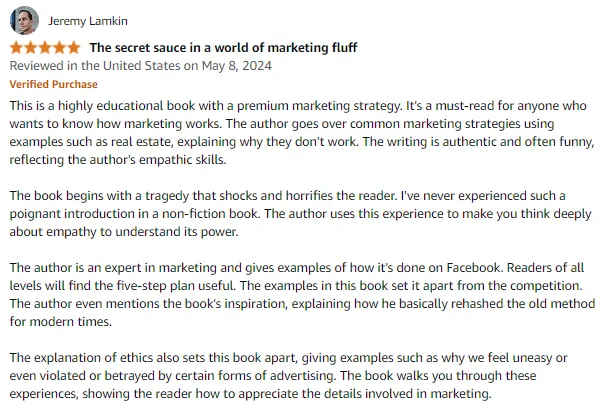Viewport: 609px width, 407px height.
Task: Open the Jeremy Lamkin reviewer profile name
Action: tap(88, 21)
